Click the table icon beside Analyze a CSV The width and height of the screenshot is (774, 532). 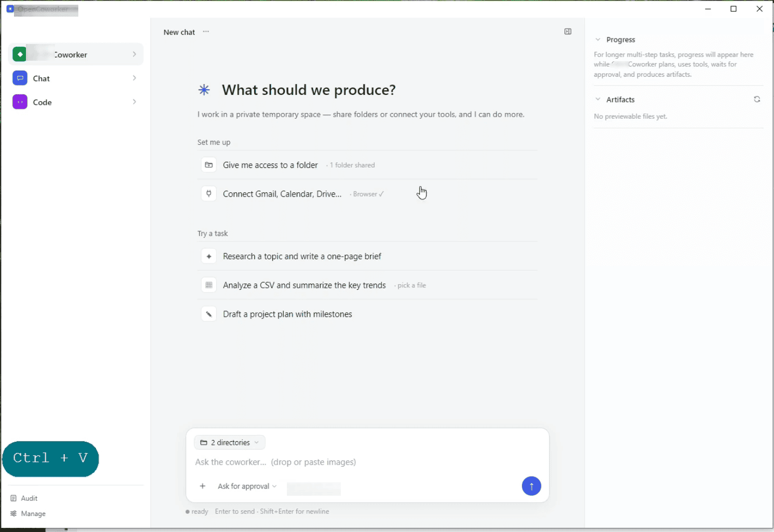[x=209, y=285]
